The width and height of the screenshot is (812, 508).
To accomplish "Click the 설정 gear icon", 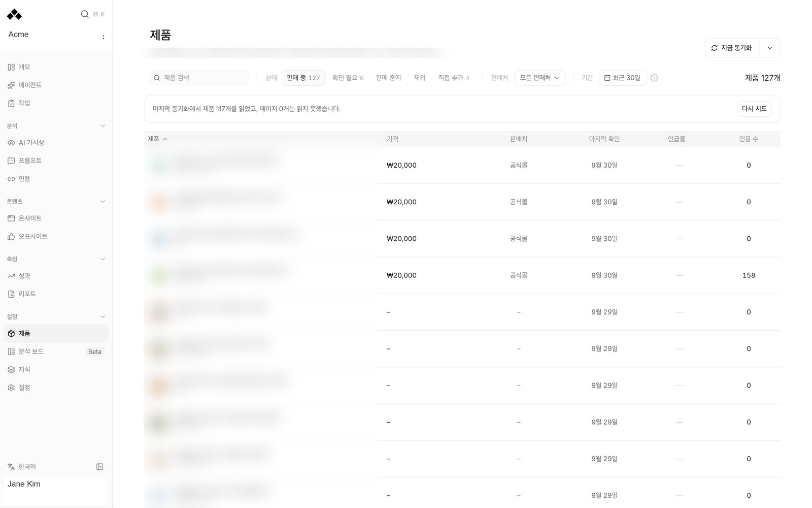I will [11, 388].
